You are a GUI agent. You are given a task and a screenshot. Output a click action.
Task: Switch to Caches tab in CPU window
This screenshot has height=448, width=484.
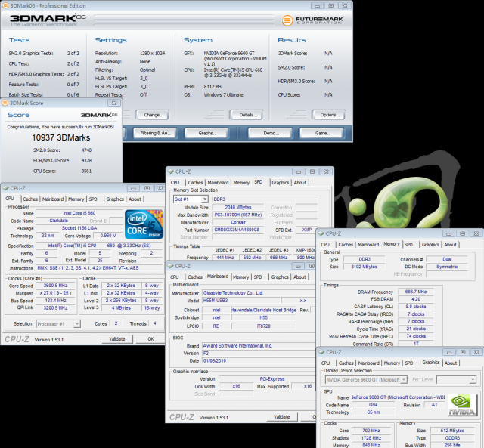[30, 199]
